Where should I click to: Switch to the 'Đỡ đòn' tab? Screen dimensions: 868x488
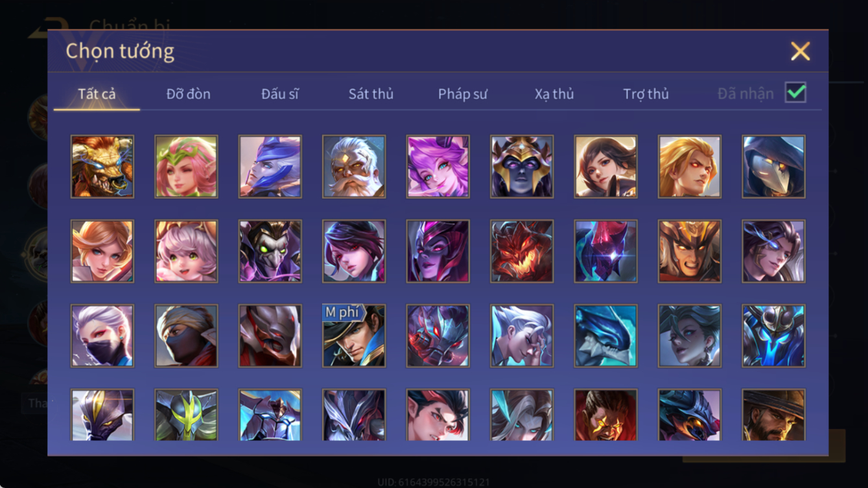tap(189, 94)
